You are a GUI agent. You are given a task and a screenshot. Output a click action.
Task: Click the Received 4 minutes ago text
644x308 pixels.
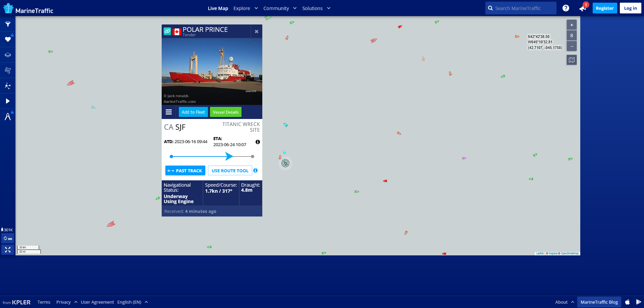190,211
